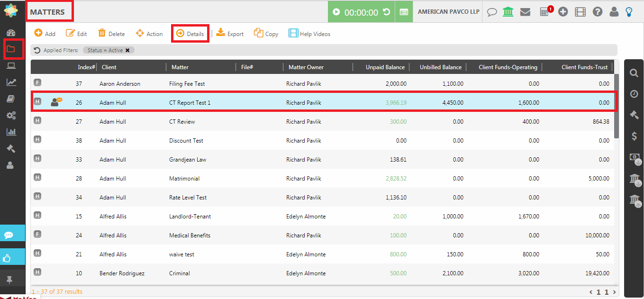Reset the timer with the circular arrow

coord(387,12)
